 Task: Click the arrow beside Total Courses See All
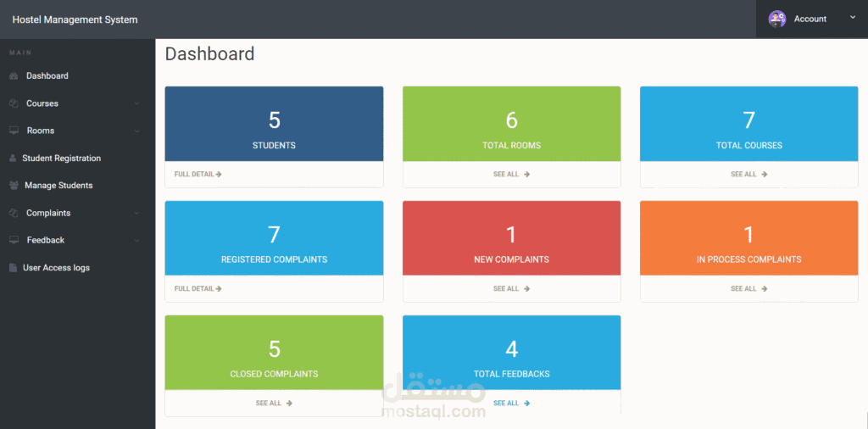pyautogui.click(x=764, y=174)
